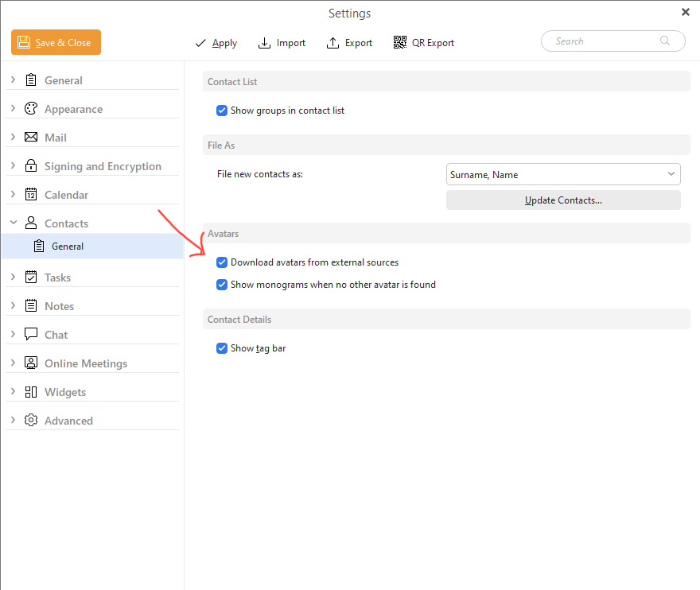Uncheck Download avatars from external sources
Screen dimensions: 700x590
(x=222, y=262)
